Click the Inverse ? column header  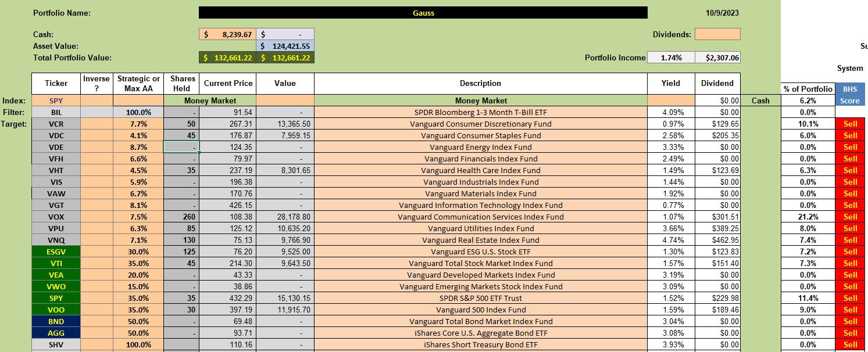97,83
